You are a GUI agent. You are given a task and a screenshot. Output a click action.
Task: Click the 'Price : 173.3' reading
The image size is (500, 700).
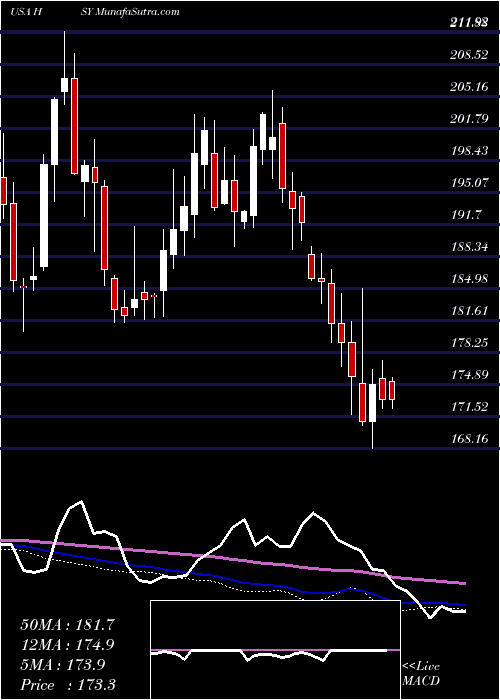67,685
